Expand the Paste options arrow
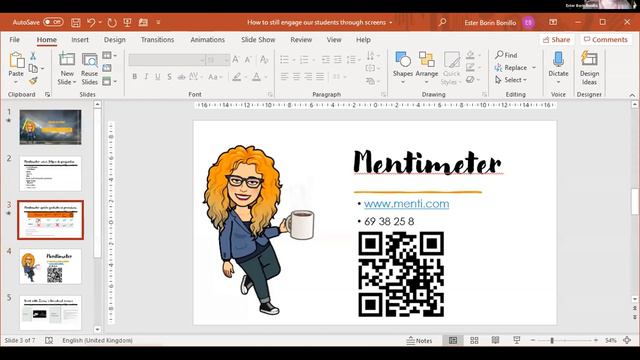This screenshot has height=360, width=640. tap(16, 82)
